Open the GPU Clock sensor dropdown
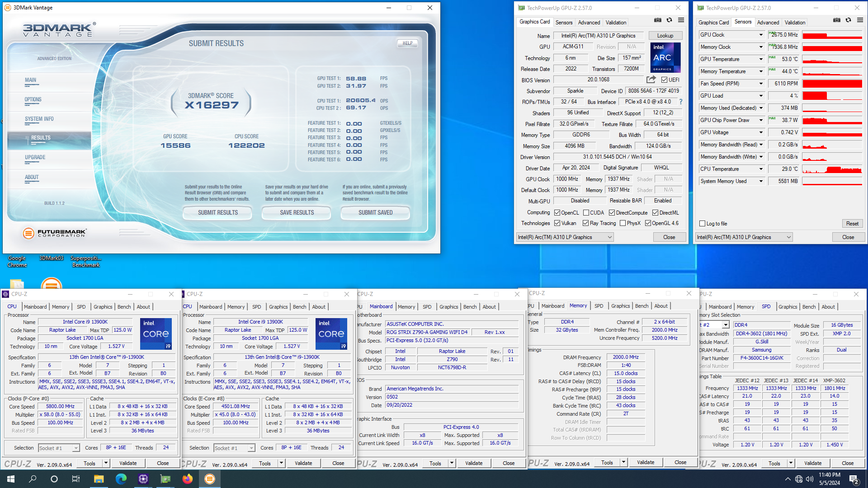This screenshot has width=868, height=488. pos(761,35)
